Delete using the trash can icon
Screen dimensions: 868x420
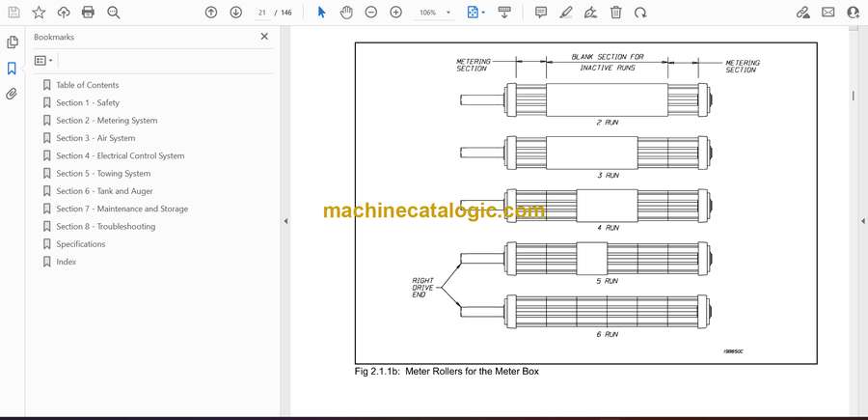point(616,13)
